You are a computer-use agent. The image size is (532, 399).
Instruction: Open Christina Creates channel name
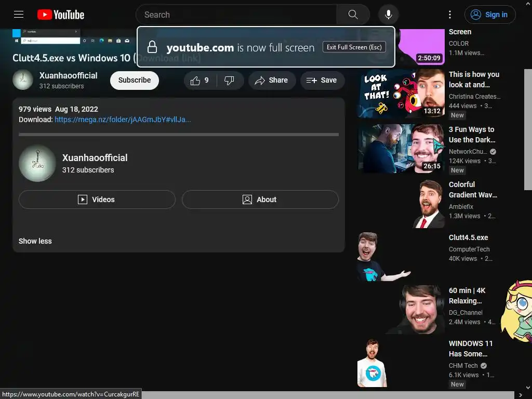click(x=474, y=97)
